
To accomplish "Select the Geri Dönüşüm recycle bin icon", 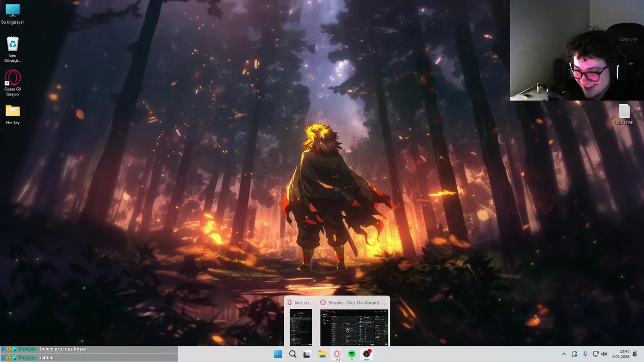I will pyautogui.click(x=13, y=49).
